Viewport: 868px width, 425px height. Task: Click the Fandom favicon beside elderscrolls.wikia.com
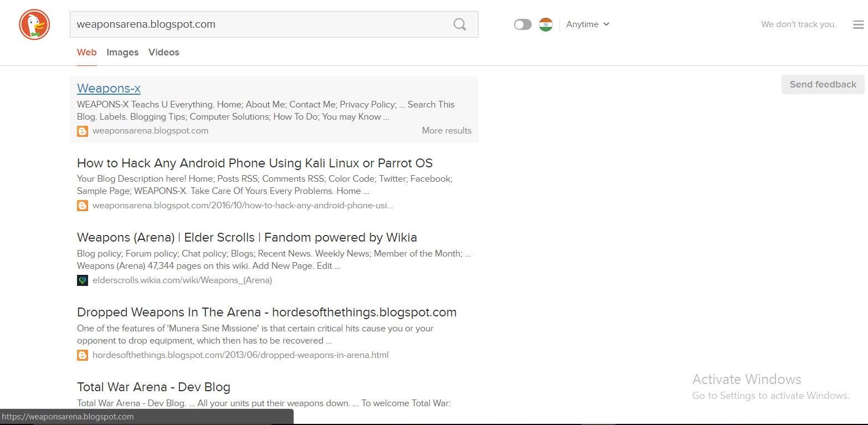83,280
